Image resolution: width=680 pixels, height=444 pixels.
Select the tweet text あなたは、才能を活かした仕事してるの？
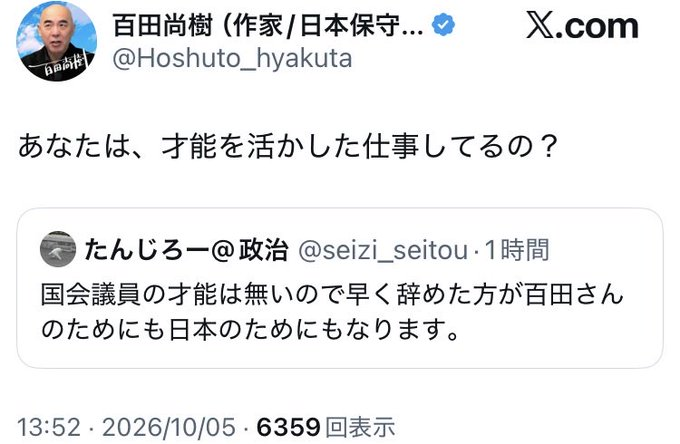click(x=287, y=146)
